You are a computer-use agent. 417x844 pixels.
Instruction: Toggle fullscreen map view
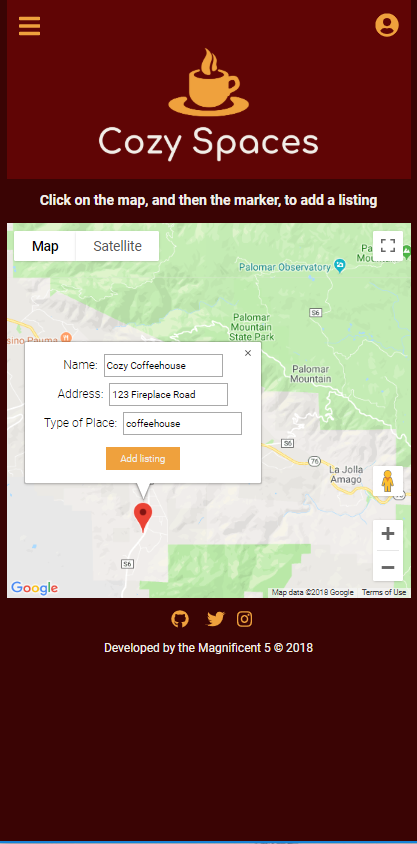388,245
